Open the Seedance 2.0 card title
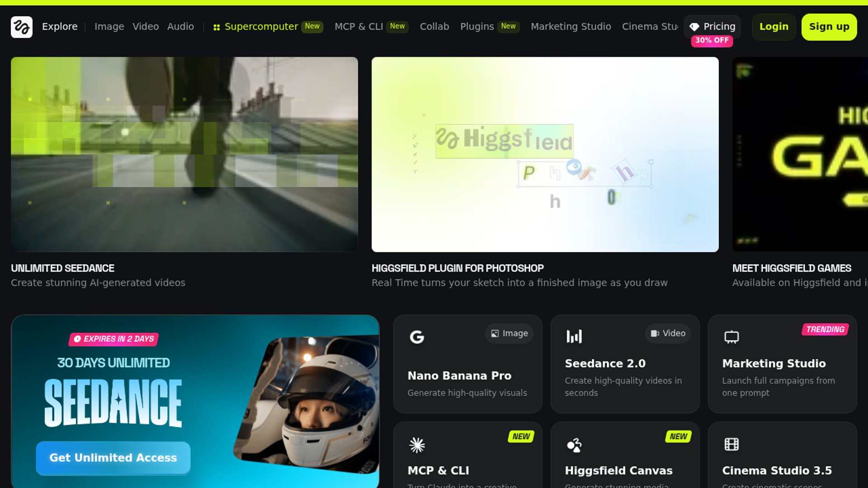 (605, 364)
